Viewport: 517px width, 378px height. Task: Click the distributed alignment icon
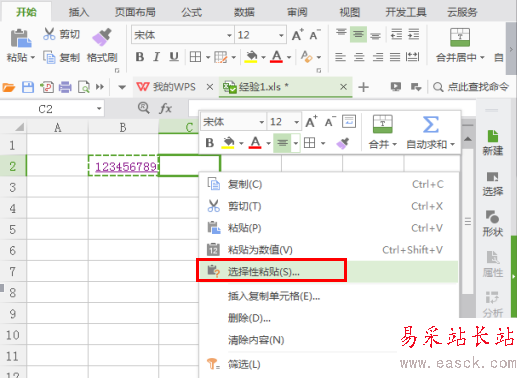pyautogui.click(x=413, y=57)
